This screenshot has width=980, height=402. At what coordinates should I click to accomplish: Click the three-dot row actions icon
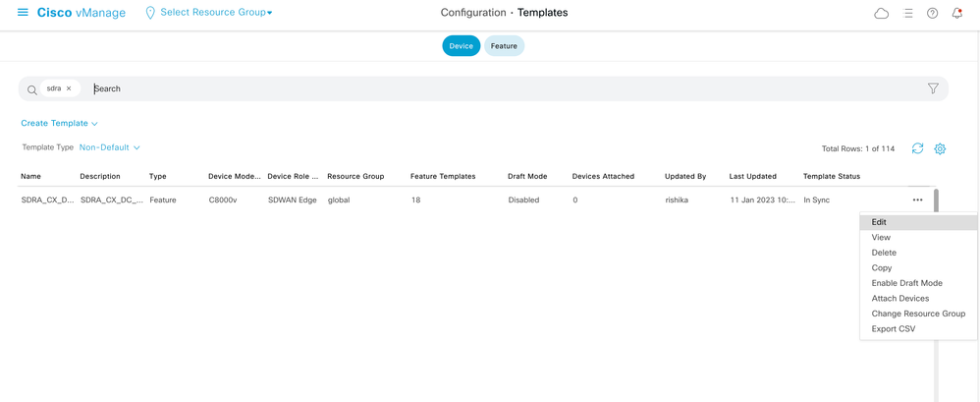(917, 201)
